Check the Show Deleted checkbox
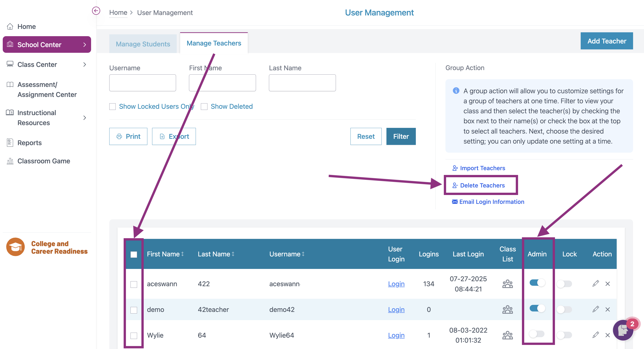The image size is (644, 349). point(204,107)
